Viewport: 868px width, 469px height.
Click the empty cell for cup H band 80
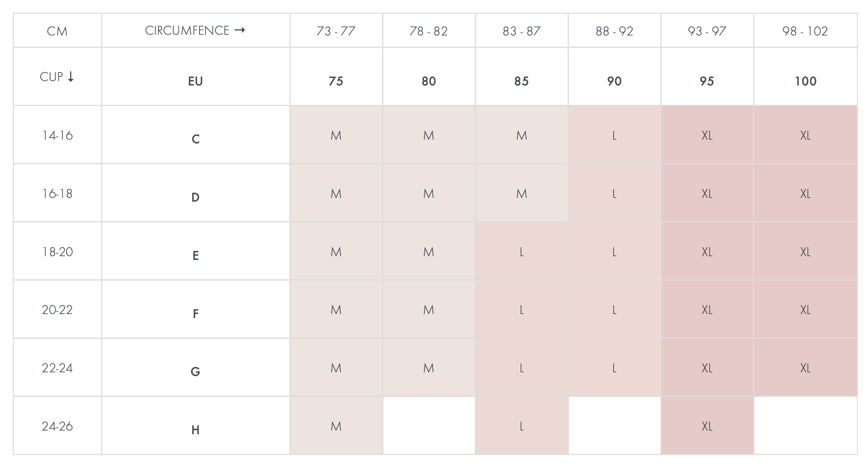point(429,426)
